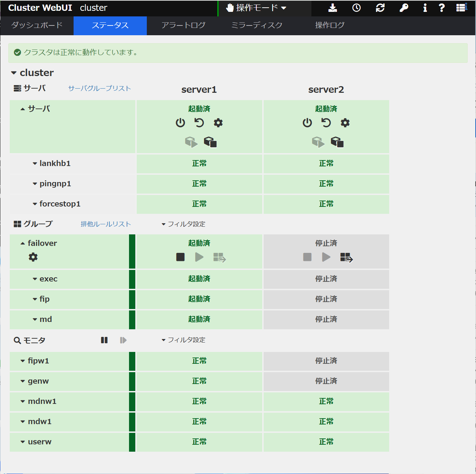This screenshot has height=474, width=476.
Task: Click stop cluster icon under server2
Action: point(337,142)
